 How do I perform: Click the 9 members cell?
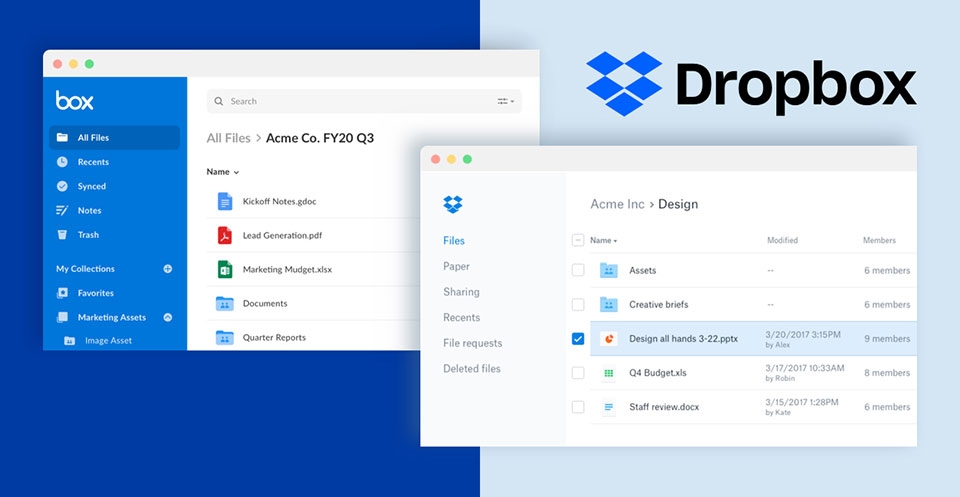(887, 338)
